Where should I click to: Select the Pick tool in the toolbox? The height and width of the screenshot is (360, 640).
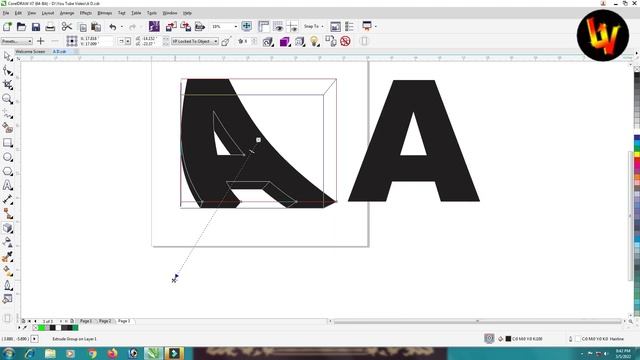pos(7,56)
